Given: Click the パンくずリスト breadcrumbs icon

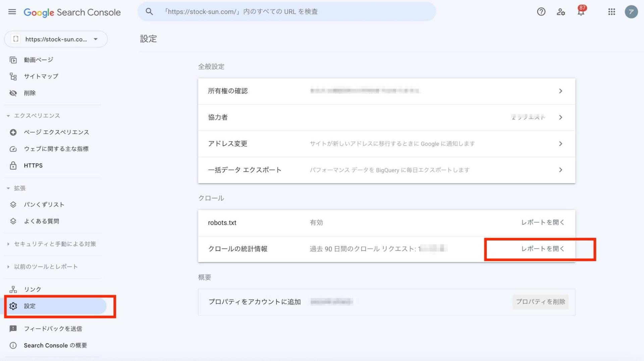Looking at the screenshot, I should pos(13,204).
